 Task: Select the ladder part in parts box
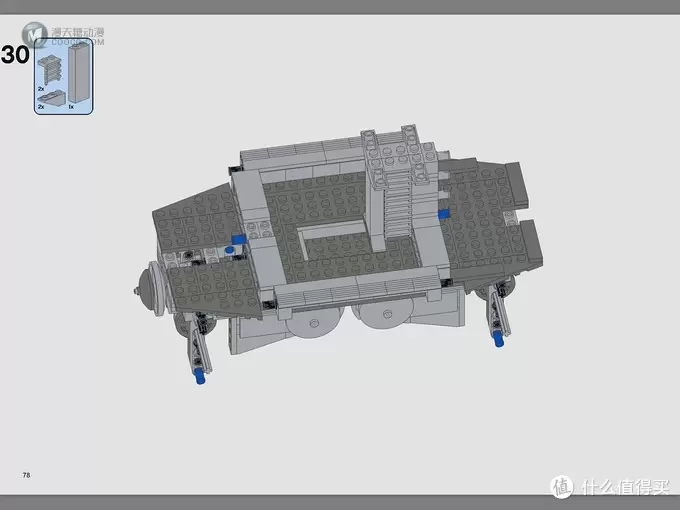click(50, 70)
